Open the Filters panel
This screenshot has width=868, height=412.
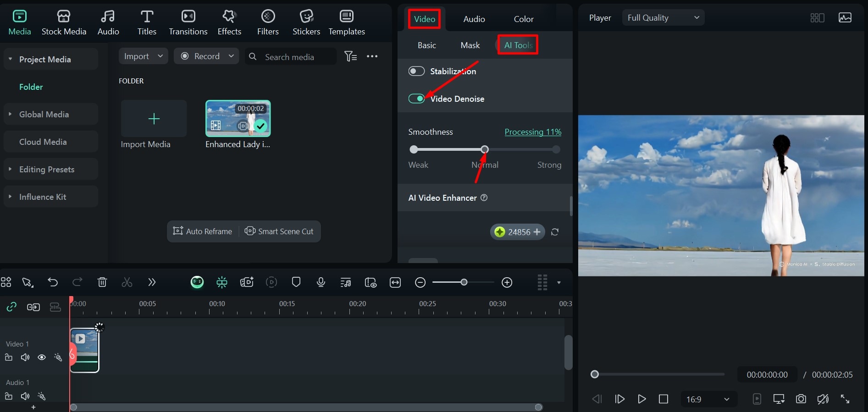point(268,23)
